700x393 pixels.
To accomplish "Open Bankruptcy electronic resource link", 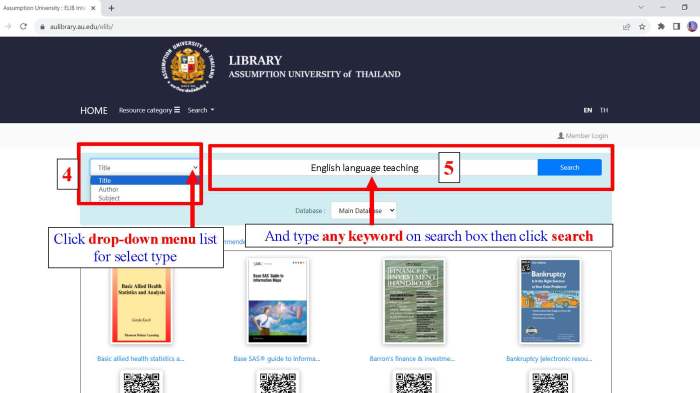I will (x=549, y=359).
